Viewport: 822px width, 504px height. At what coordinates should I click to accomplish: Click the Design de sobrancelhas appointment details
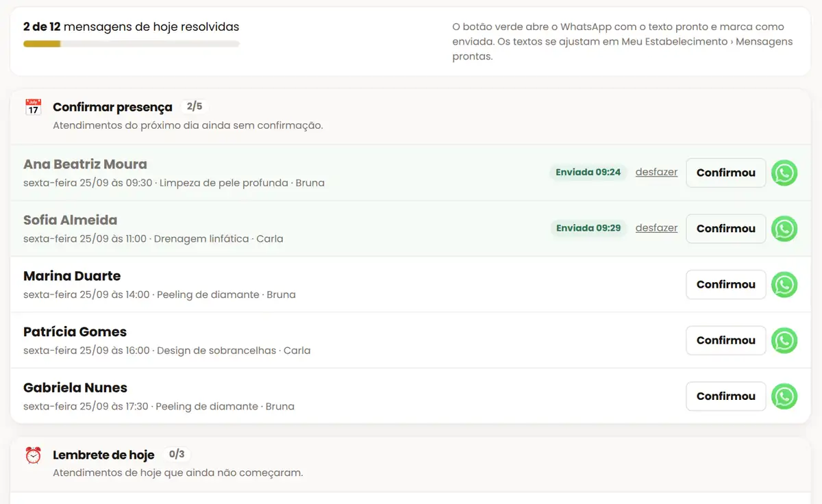pyautogui.click(x=167, y=351)
